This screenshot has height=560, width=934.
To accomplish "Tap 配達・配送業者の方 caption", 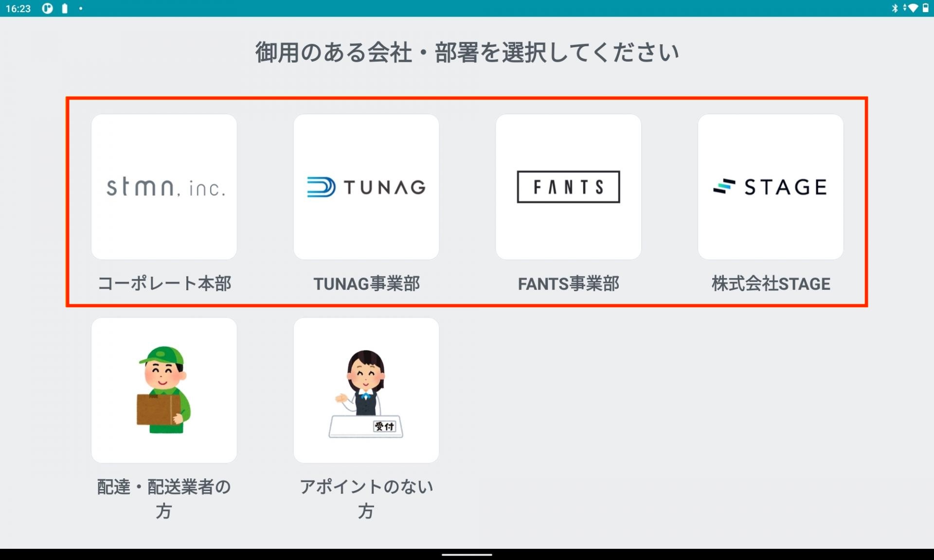I will (164, 498).
